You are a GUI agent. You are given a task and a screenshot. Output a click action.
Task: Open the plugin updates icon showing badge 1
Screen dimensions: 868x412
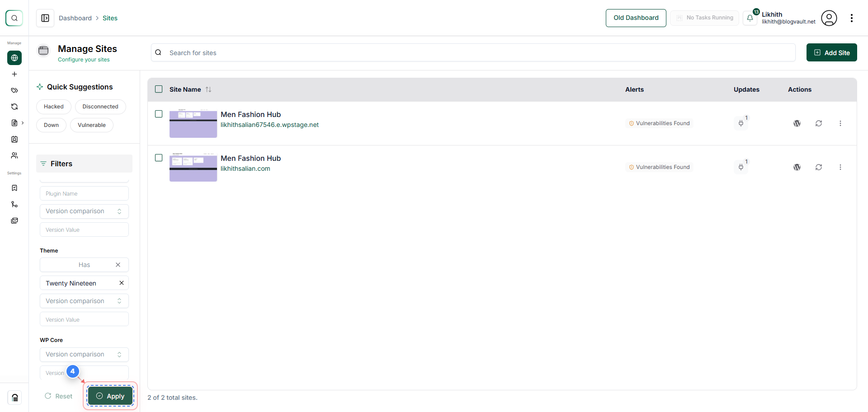[741, 123]
